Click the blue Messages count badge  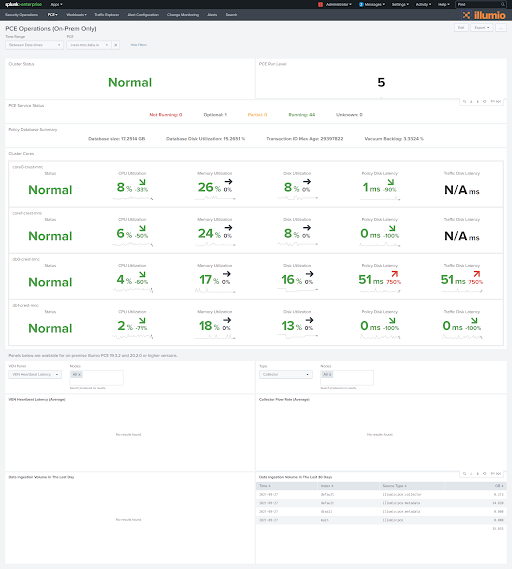pyautogui.click(x=361, y=4)
